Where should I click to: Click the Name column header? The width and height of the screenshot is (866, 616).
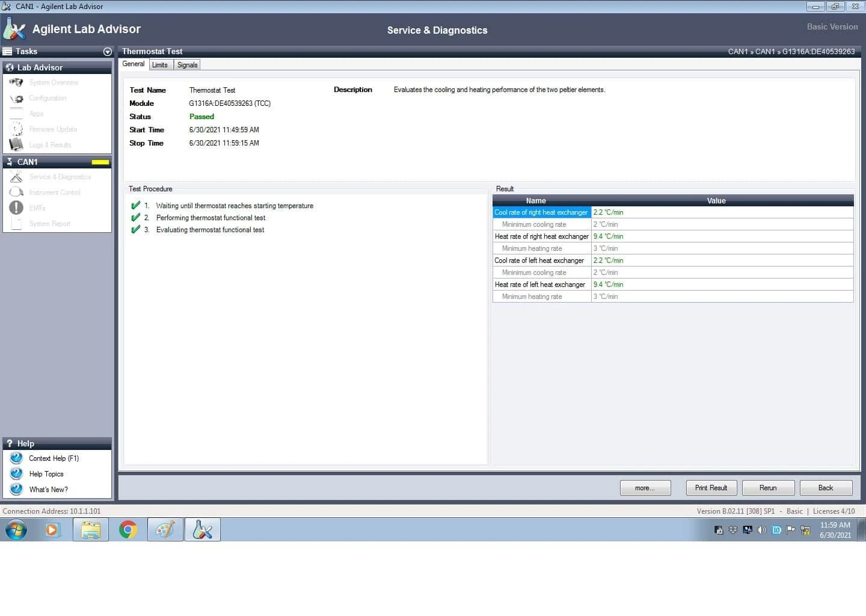pos(536,201)
